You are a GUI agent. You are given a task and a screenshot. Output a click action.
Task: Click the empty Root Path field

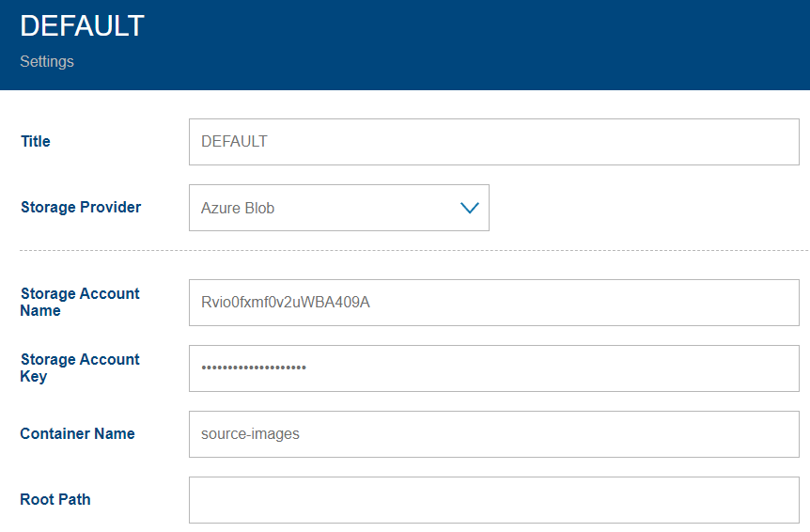tap(493, 500)
